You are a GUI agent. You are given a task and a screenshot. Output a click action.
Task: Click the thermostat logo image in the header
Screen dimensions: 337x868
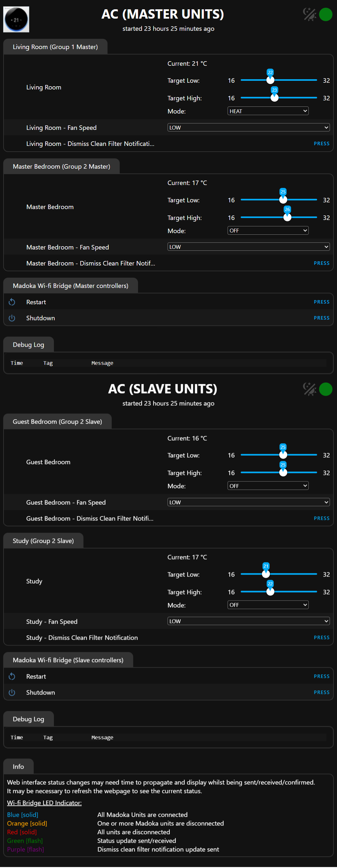tap(16, 20)
